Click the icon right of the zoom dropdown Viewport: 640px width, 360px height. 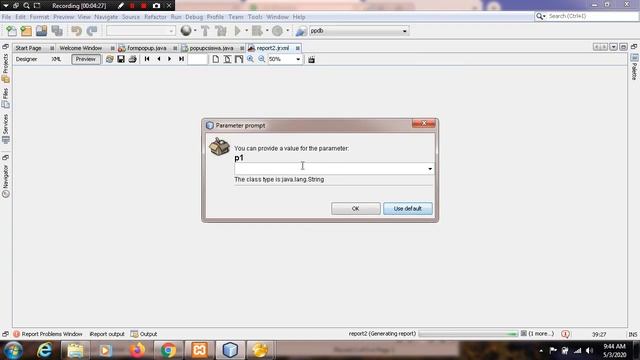pyautogui.click(x=311, y=60)
